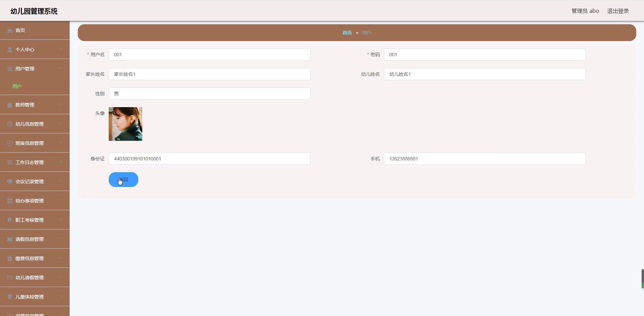The image size is (644, 316).
Task: Click the blue 返回 button
Action: tap(123, 180)
